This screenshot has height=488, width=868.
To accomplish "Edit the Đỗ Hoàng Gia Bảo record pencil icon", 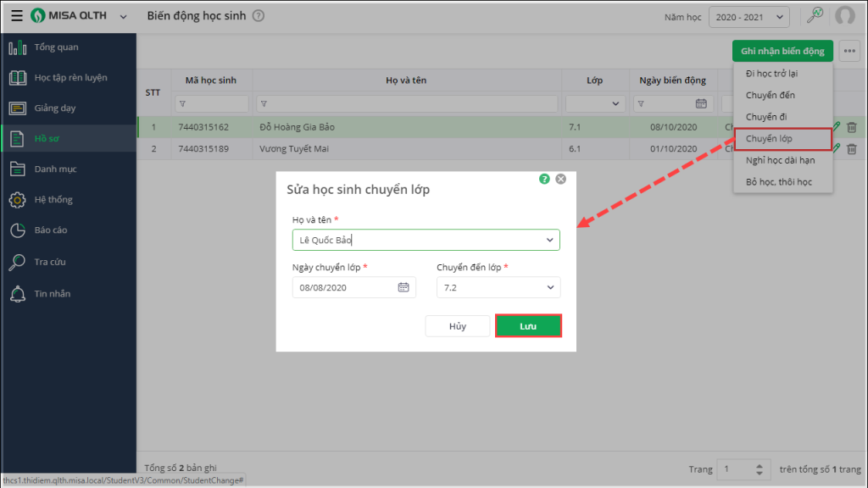I will pos(837,127).
